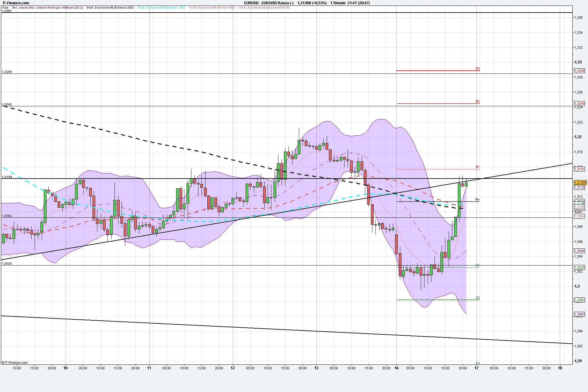Click the Einfach 200 moving average label
This screenshot has height=392, width=588.
tap(110, 8)
